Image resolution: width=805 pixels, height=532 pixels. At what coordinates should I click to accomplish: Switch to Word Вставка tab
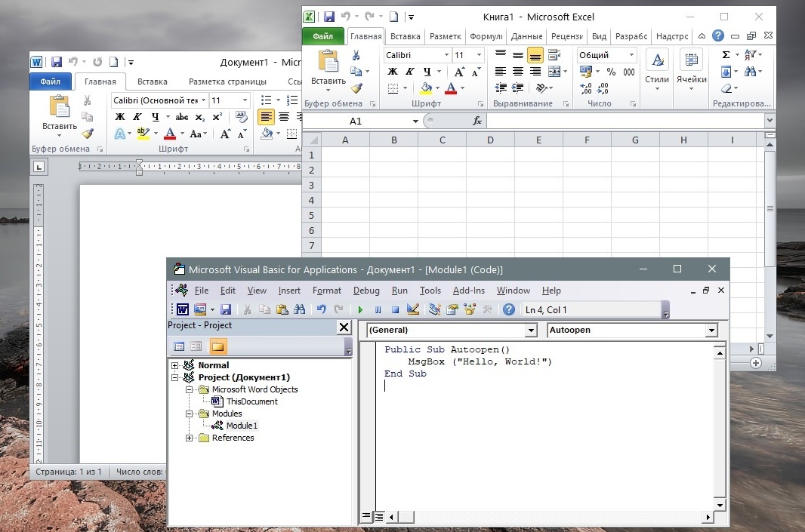tap(152, 81)
